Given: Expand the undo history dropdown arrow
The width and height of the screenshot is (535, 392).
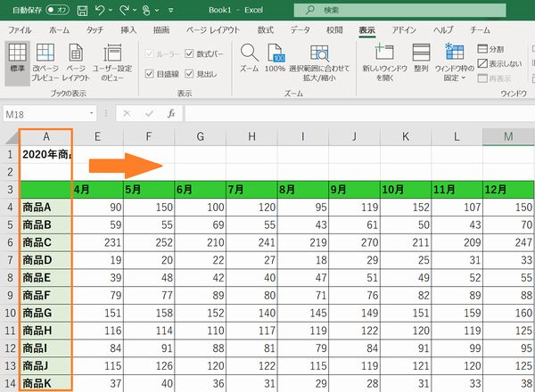Looking at the screenshot, I should click(111, 10).
